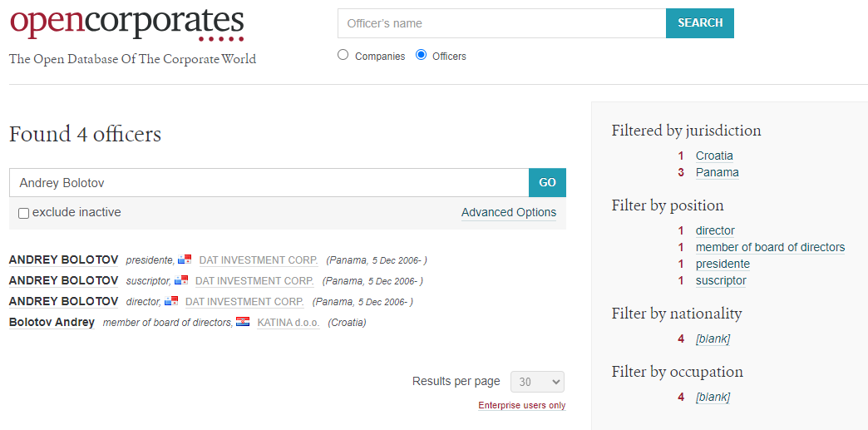Click Croatia flag next to KATINA d.o.o.
The height and width of the screenshot is (430, 868).
coord(243,322)
